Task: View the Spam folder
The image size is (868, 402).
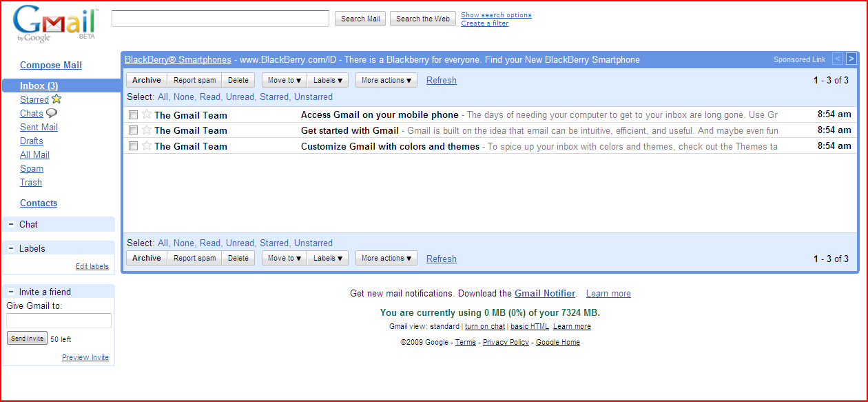Action: click(x=32, y=168)
